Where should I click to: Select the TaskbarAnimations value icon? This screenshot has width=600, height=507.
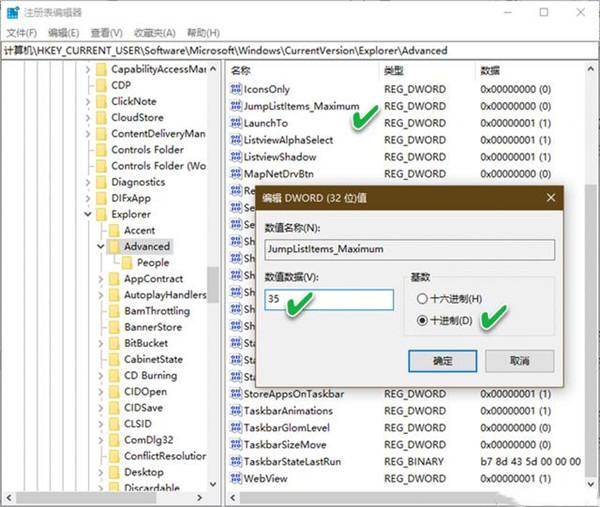[236, 411]
